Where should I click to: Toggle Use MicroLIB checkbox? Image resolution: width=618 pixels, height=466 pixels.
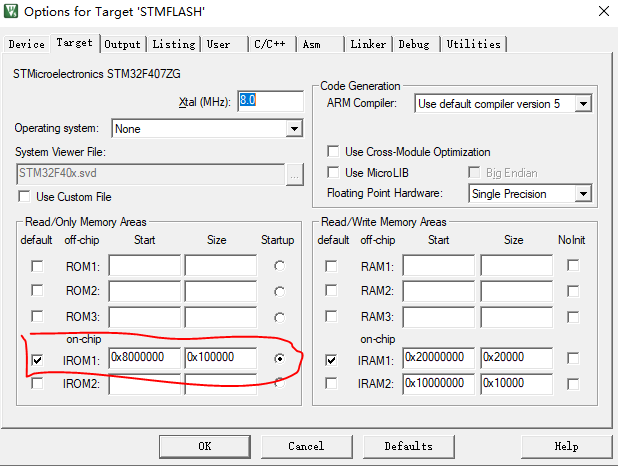333,172
